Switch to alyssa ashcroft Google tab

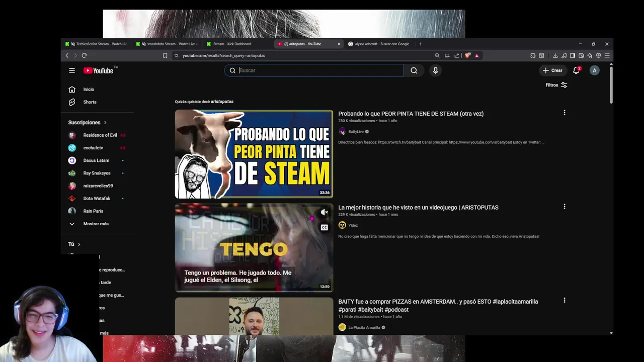click(380, 44)
